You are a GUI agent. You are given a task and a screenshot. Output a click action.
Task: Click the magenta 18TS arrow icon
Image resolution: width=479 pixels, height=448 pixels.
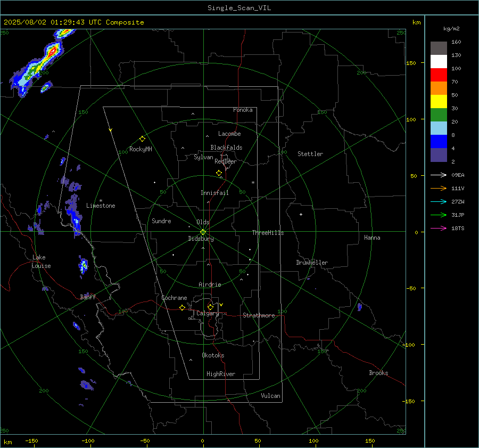(439, 228)
